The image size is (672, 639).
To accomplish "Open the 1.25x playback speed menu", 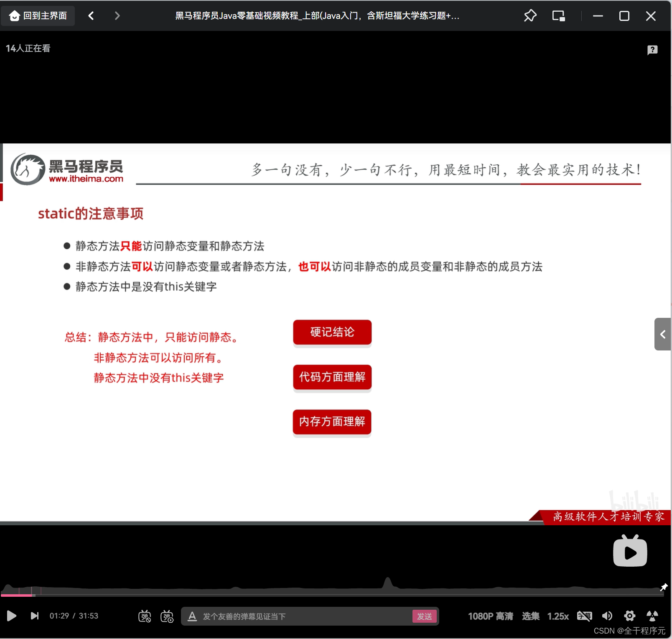I will coord(558,616).
